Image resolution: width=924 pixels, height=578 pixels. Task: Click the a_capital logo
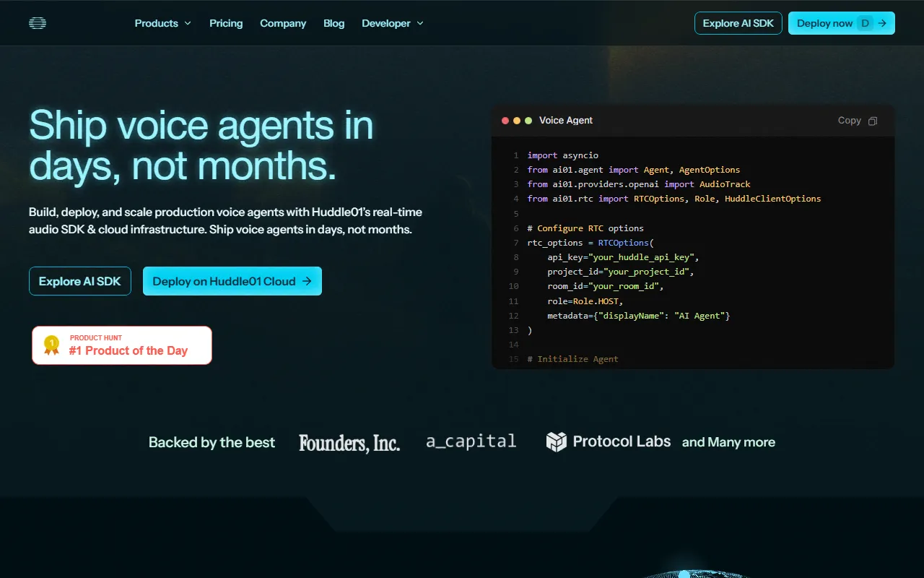coord(471,441)
